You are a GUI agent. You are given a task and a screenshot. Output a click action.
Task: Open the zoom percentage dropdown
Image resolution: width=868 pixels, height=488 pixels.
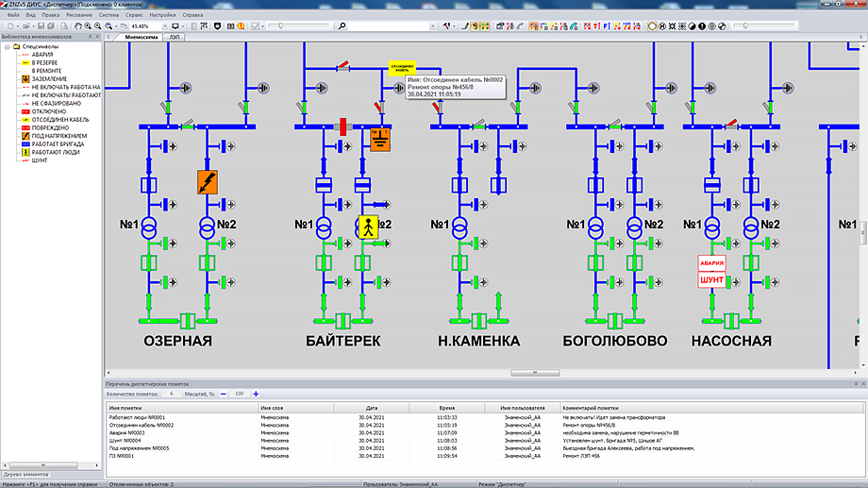163,26
